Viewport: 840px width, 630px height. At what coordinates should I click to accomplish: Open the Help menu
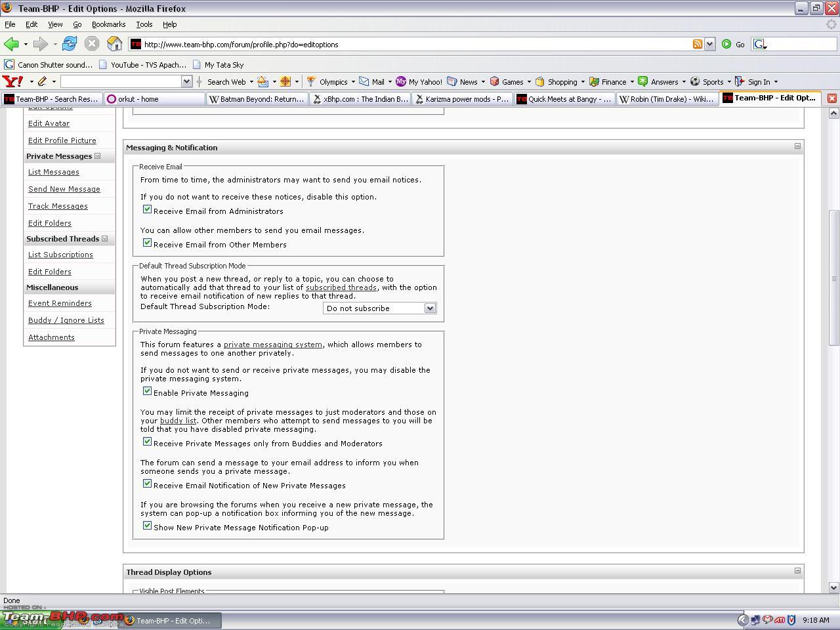(169, 24)
